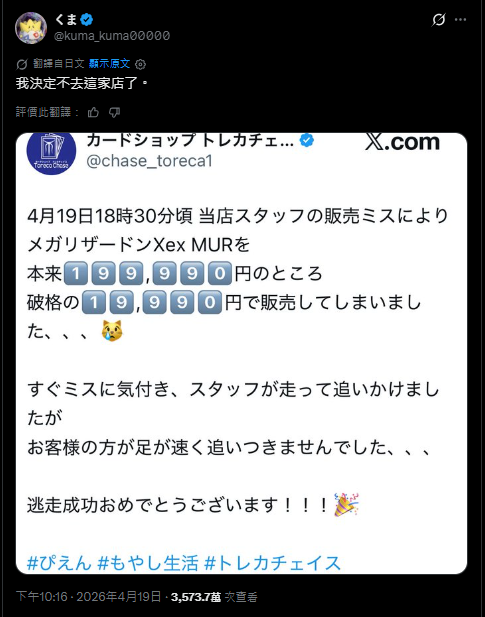485x617 pixels.
Task: Click the X.com logo in quoted card
Action: pyautogui.click(x=402, y=142)
